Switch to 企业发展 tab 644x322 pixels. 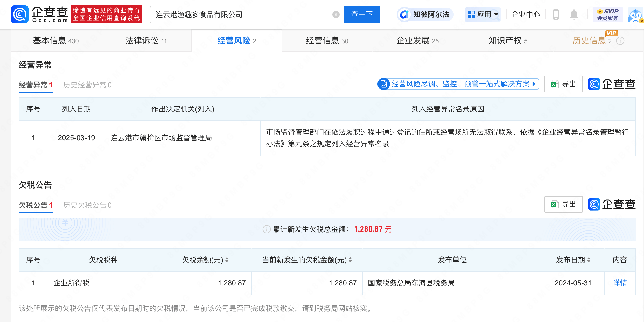417,41
